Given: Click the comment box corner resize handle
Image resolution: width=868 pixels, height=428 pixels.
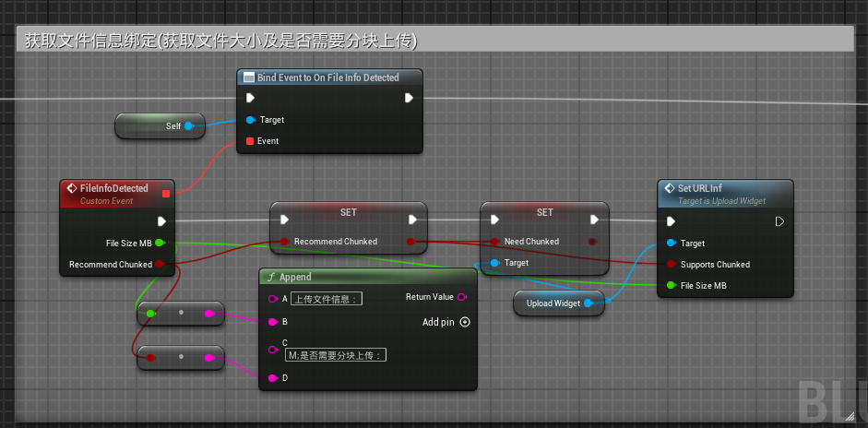Looking at the screenshot, I should coord(850,416).
